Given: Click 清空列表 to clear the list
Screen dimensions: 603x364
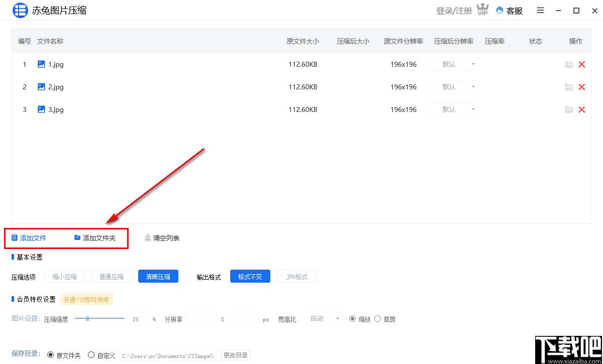Looking at the screenshot, I should [162, 238].
